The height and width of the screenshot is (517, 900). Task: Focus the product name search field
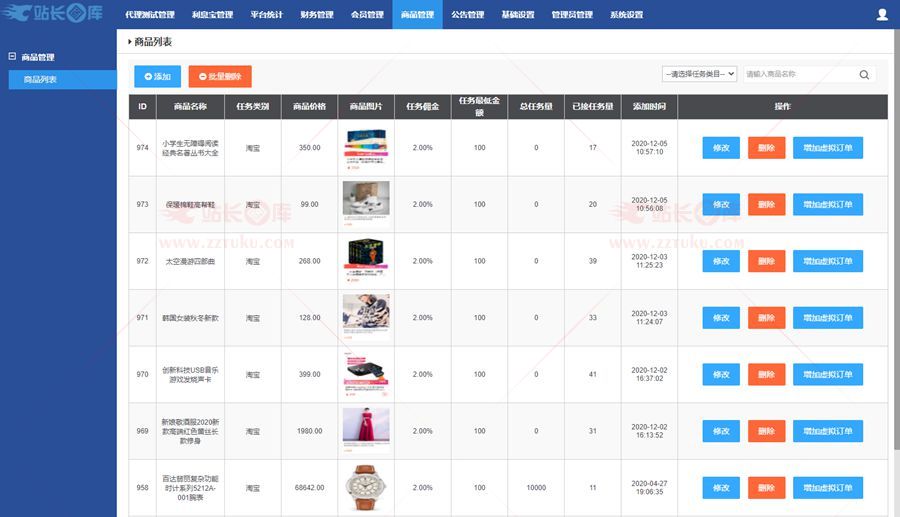(798, 74)
